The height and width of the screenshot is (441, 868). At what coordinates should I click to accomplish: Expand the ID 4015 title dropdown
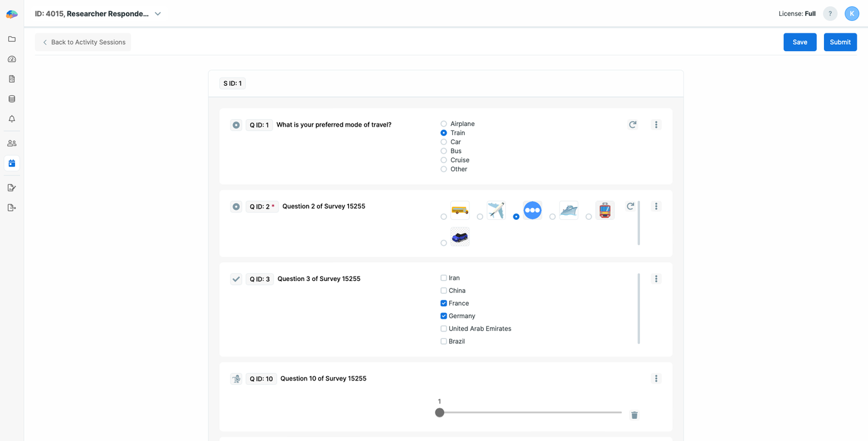157,14
